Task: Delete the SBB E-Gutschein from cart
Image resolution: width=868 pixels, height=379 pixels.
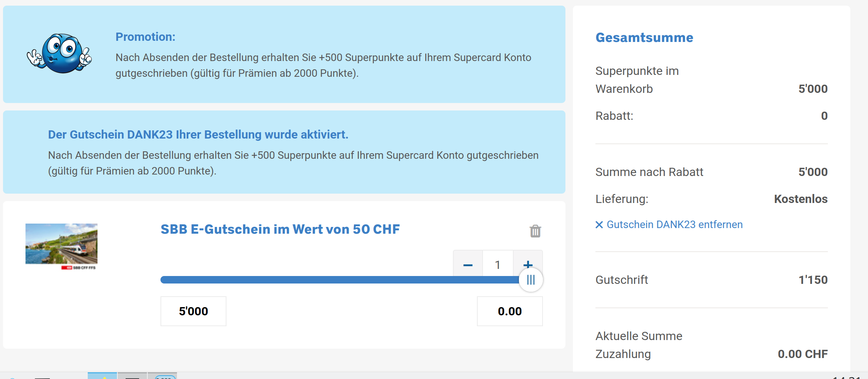Action: click(x=535, y=231)
